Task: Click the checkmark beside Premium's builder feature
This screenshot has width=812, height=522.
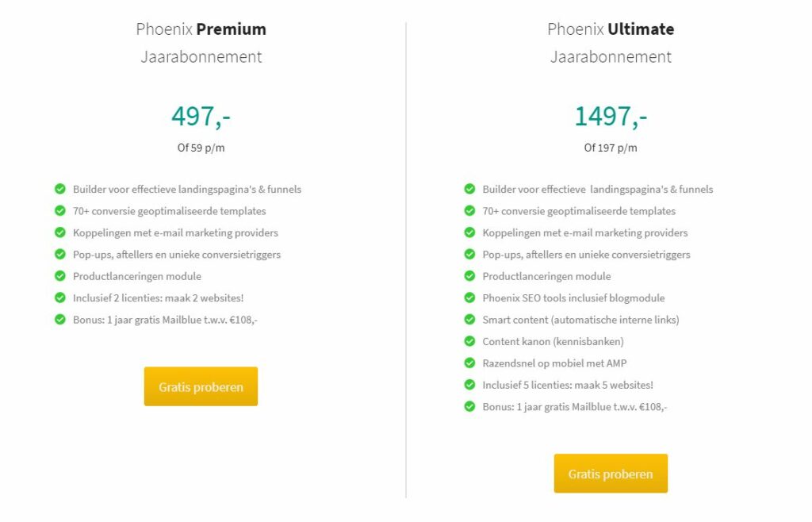Action: pos(59,189)
